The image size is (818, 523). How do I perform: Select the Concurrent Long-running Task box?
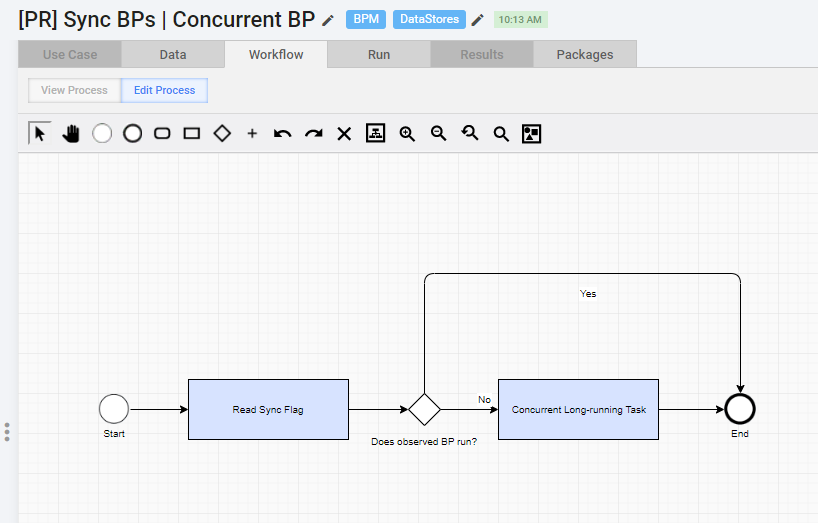(578, 409)
